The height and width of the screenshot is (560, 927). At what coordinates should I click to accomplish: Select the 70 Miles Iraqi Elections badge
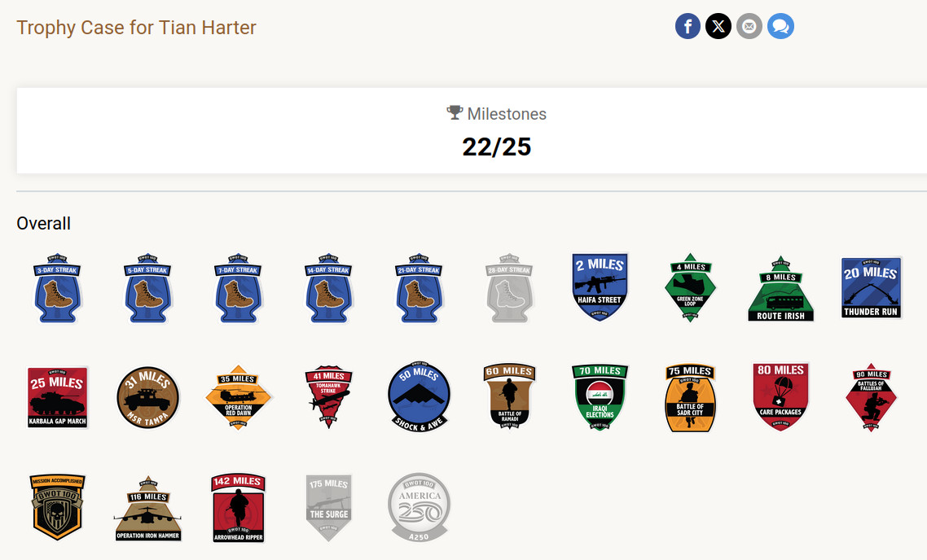pyautogui.click(x=600, y=397)
